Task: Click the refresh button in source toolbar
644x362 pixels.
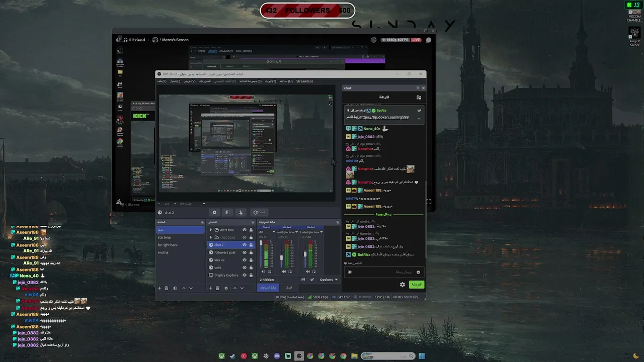Action: click(259, 213)
